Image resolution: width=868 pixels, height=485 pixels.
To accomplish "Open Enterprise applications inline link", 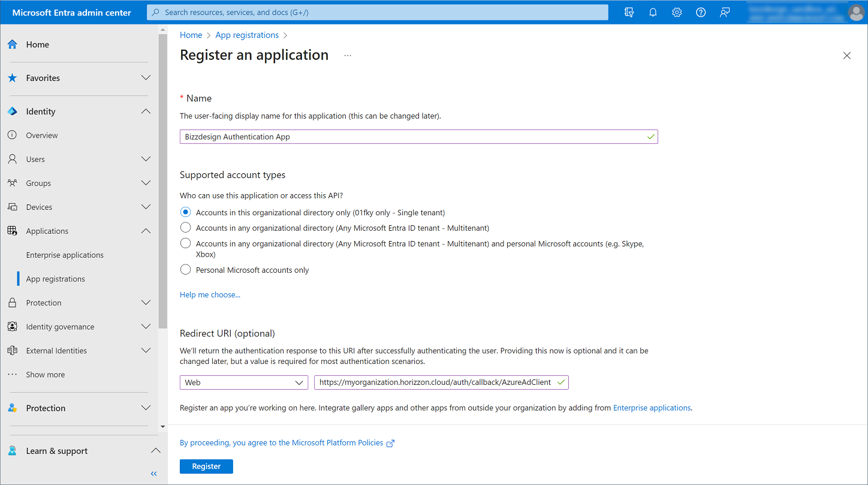I will pyautogui.click(x=652, y=408).
